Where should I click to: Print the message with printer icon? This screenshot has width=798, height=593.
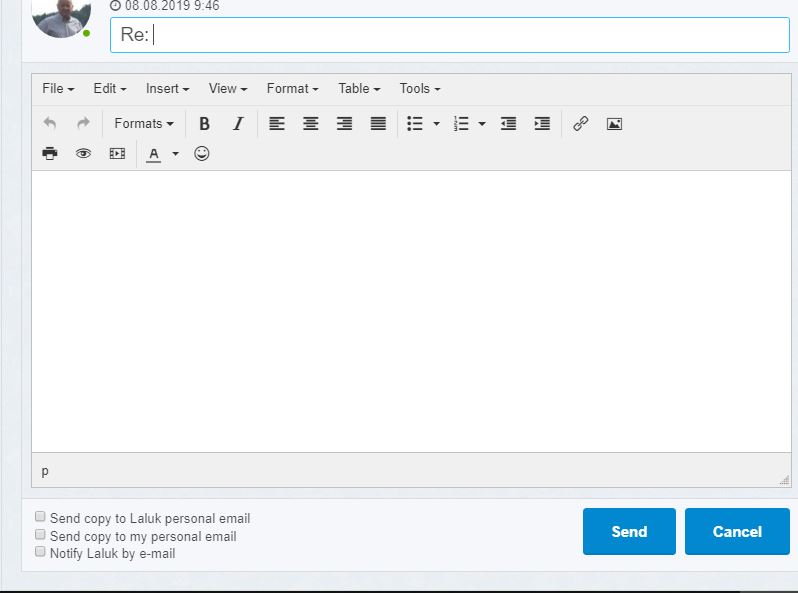[x=50, y=154]
